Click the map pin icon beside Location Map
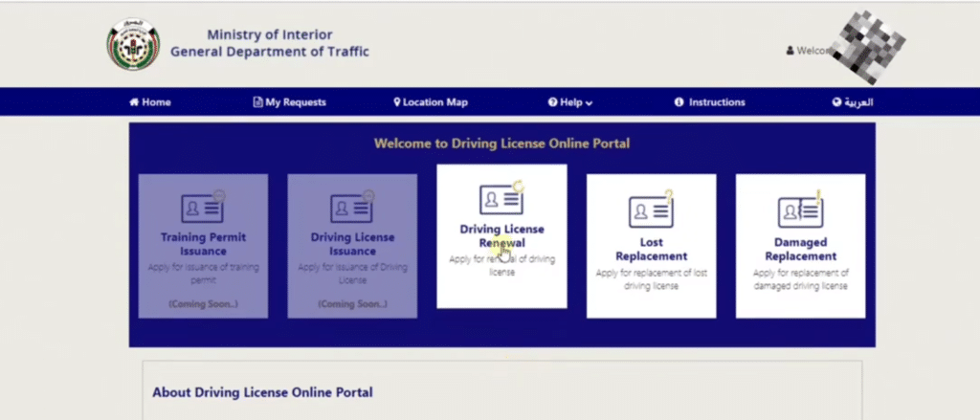The image size is (980, 420). click(397, 101)
